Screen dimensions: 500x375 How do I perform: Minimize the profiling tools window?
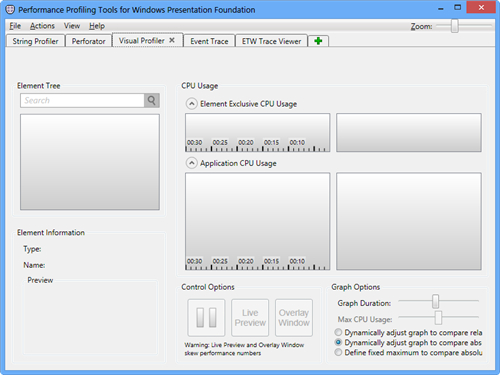(x=441, y=8)
